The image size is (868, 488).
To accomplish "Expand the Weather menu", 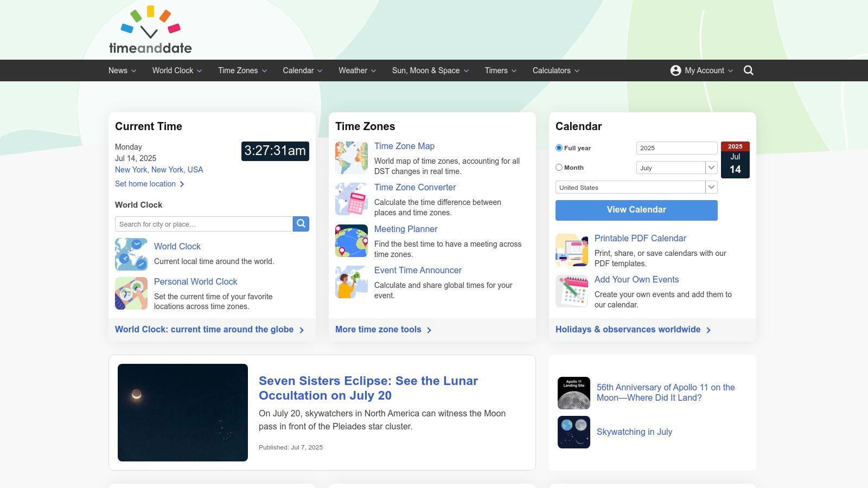I will point(358,70).
